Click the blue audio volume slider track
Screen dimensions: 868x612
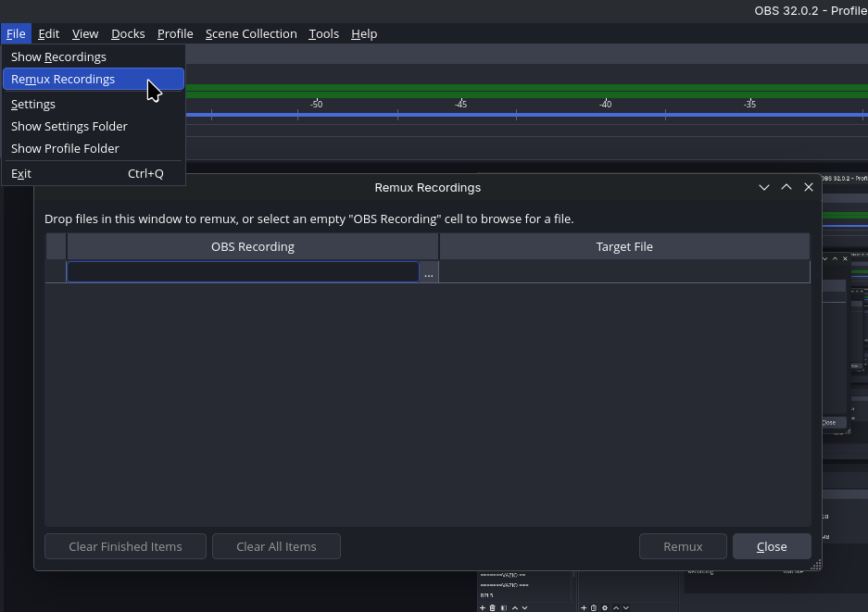(x=519, y=115)
